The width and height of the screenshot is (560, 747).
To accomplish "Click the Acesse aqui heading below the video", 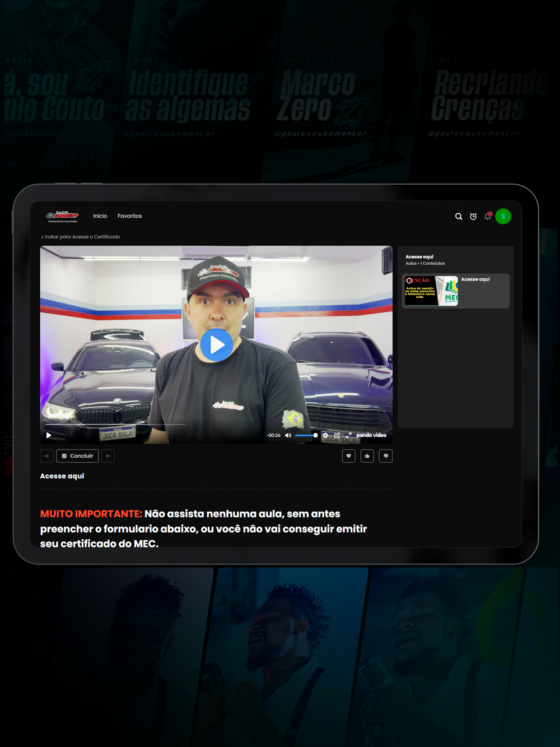I will [62, 476].
